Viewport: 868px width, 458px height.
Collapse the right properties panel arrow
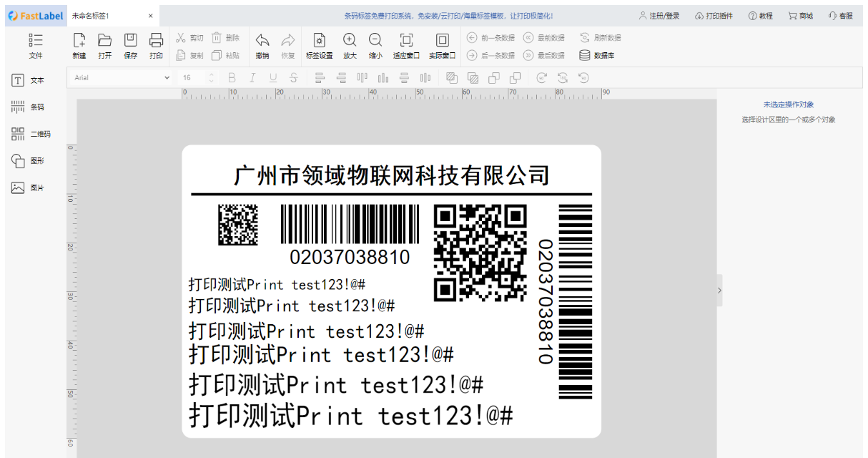[x=719, y=290]
